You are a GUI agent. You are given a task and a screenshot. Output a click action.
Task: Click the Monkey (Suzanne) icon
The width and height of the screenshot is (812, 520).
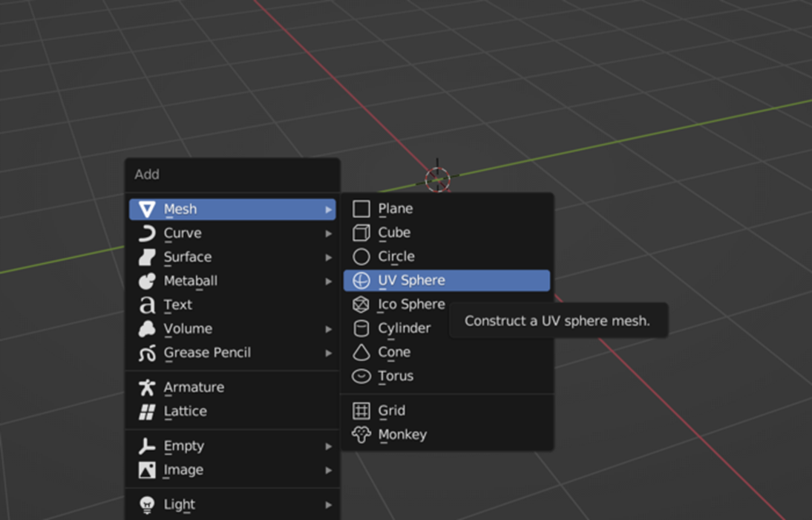361,435
